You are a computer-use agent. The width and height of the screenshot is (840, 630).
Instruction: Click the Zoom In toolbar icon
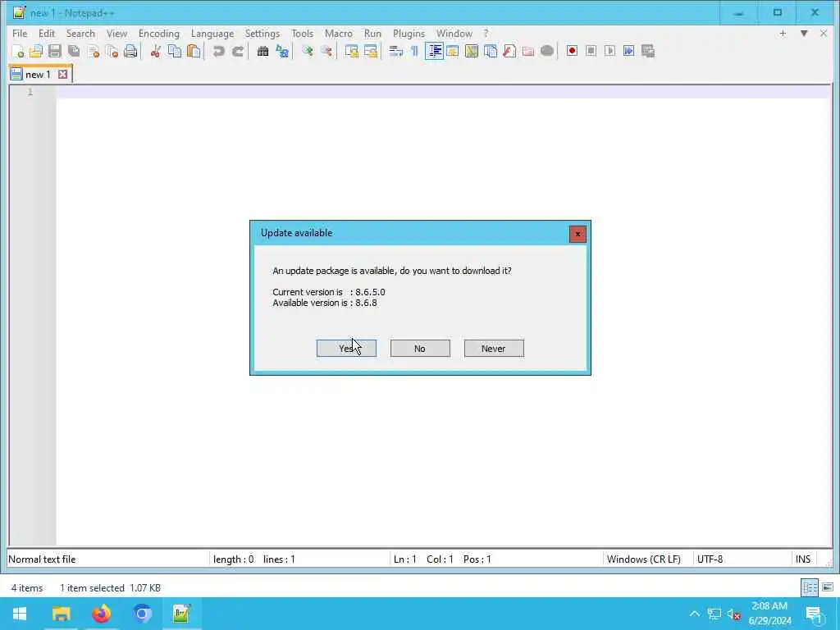point(308,52)
